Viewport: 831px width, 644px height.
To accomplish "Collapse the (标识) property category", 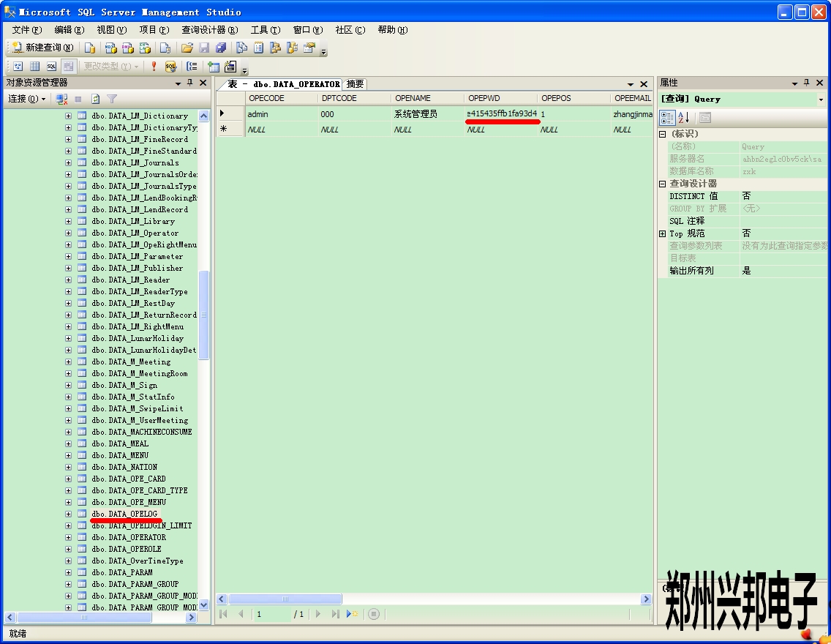I will pos(663,134).
